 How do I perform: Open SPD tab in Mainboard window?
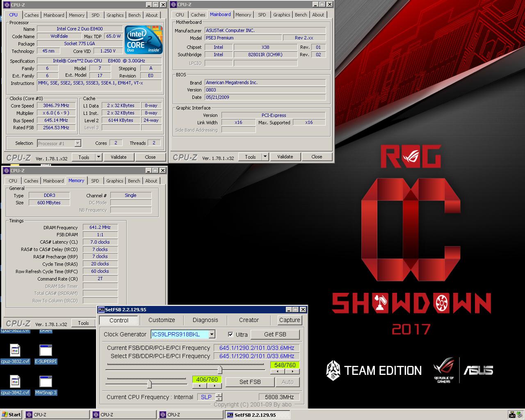[x=262, y=15]
